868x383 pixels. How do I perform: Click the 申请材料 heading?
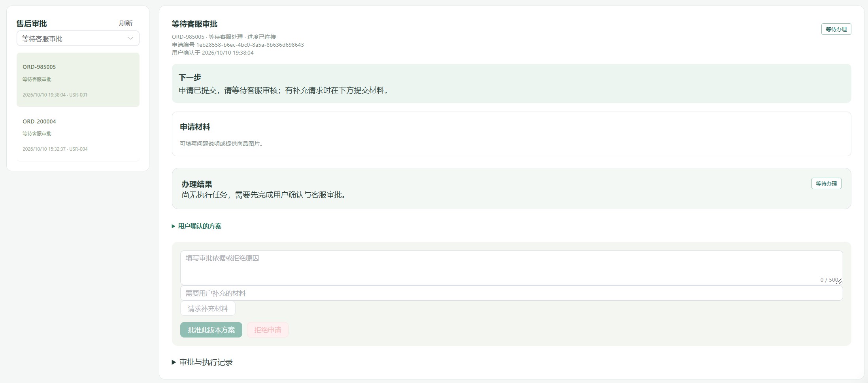pos(195,127)
